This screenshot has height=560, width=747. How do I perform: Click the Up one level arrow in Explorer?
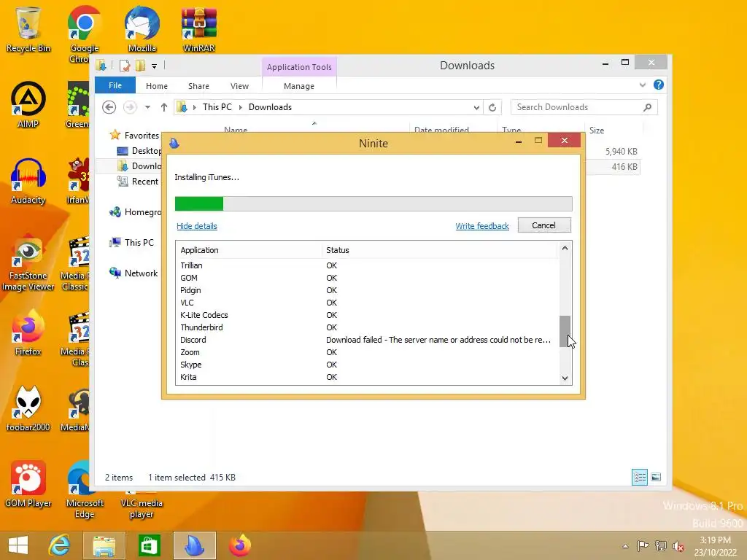point(164,107)
